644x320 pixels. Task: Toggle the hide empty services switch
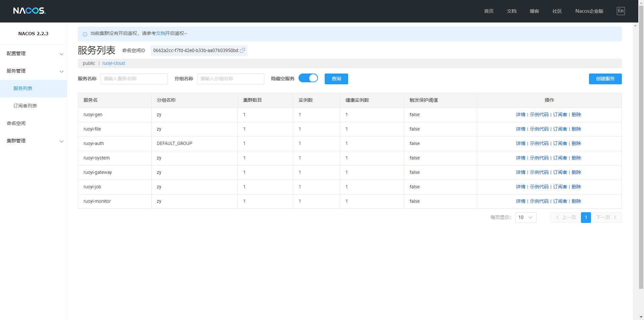tap(308, 78)
